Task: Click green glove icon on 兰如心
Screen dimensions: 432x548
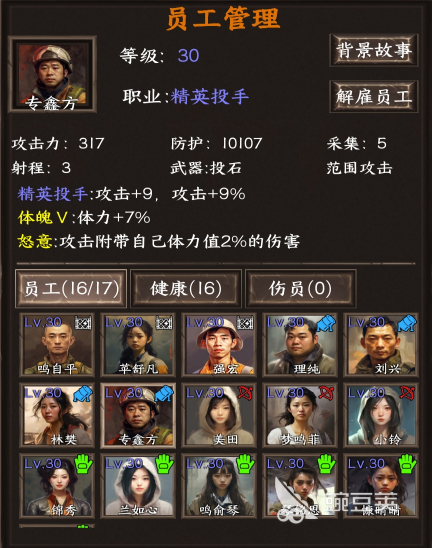Action: tap(164, 464)
